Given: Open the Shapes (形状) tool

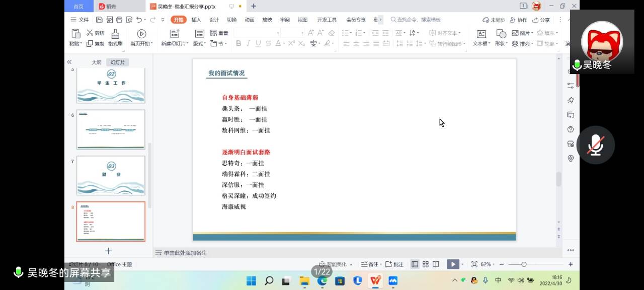Looking at the screenshot, I should point(501,34).
